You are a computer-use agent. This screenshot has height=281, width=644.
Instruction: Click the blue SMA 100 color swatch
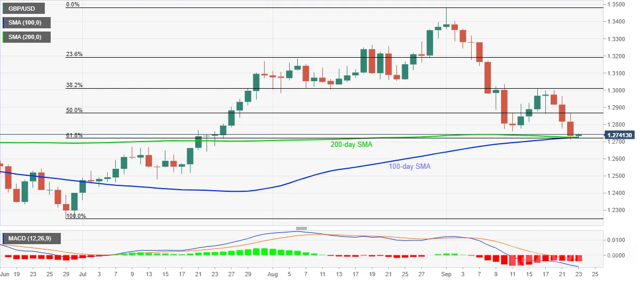[x=4, y=23]
